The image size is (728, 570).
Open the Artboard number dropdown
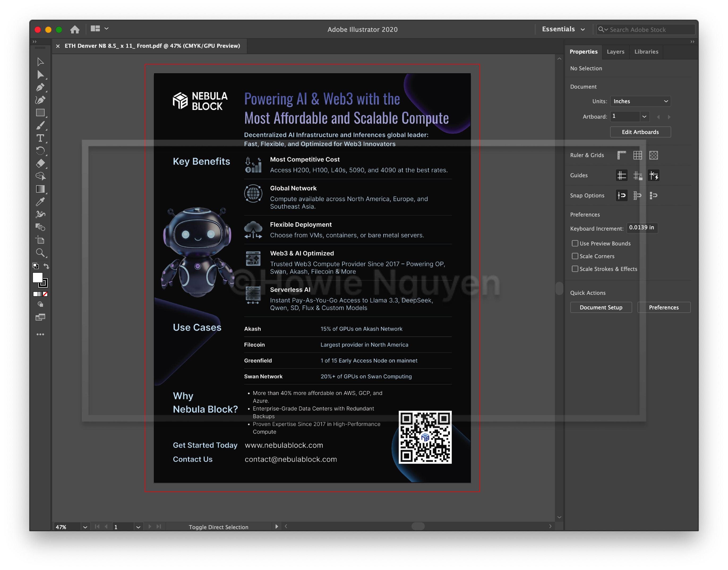coord(644,116)
